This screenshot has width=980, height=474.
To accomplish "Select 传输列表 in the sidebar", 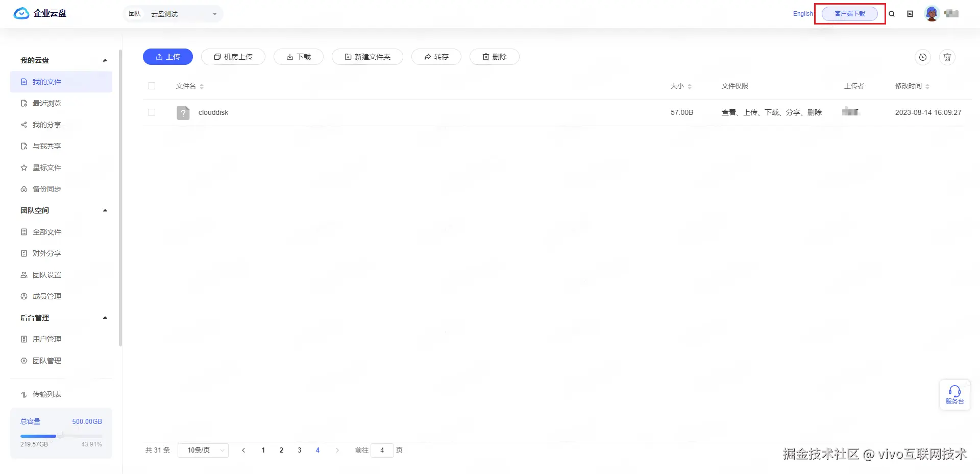I will click(46, 394).
